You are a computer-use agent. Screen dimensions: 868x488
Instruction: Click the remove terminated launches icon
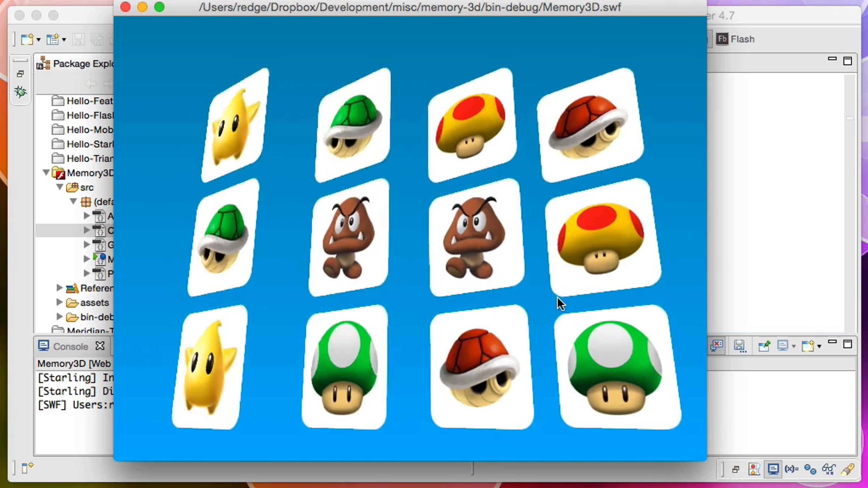pyautogui.click(x=717, y=346)
